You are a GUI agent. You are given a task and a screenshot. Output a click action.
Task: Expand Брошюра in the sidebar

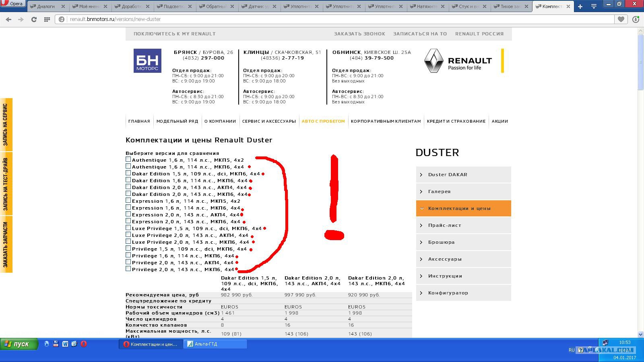pos(463,242)
